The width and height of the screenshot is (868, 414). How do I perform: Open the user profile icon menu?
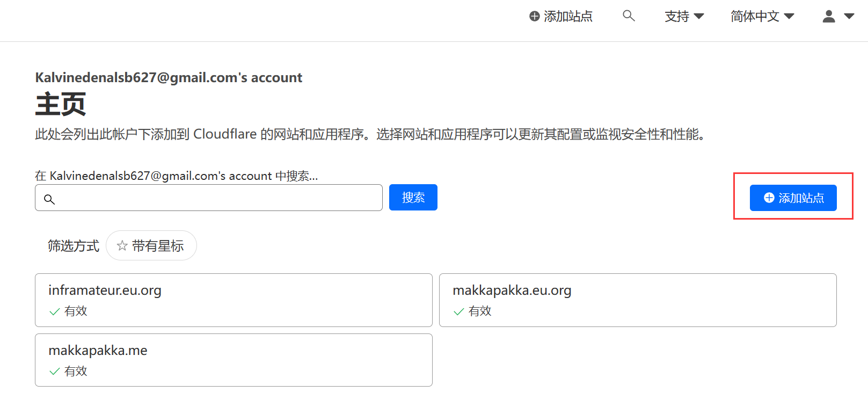point(829,17)
